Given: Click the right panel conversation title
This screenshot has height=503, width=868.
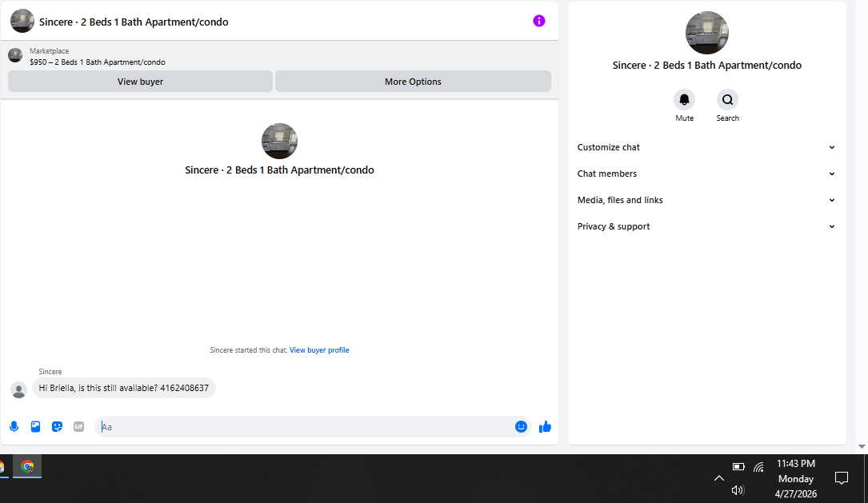Looking at the screenshot, I should pyautogui.click(x=707, y=66).
